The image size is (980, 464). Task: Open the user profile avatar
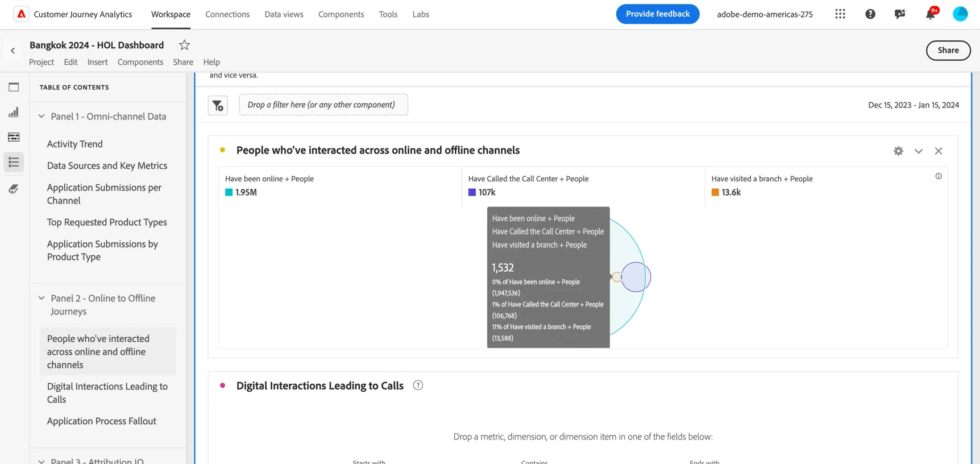(960, 14)
